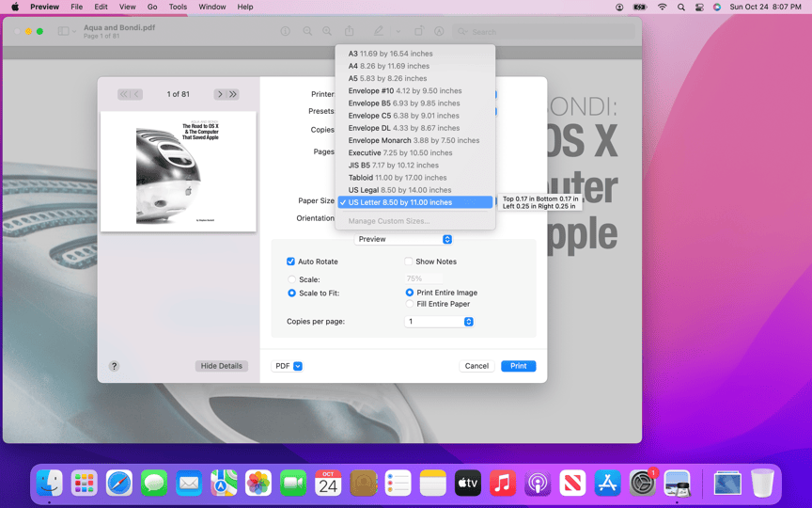This screenshot has height=508, width=812.
Task: Open the Help menu
Action: (x=245, y=7)
